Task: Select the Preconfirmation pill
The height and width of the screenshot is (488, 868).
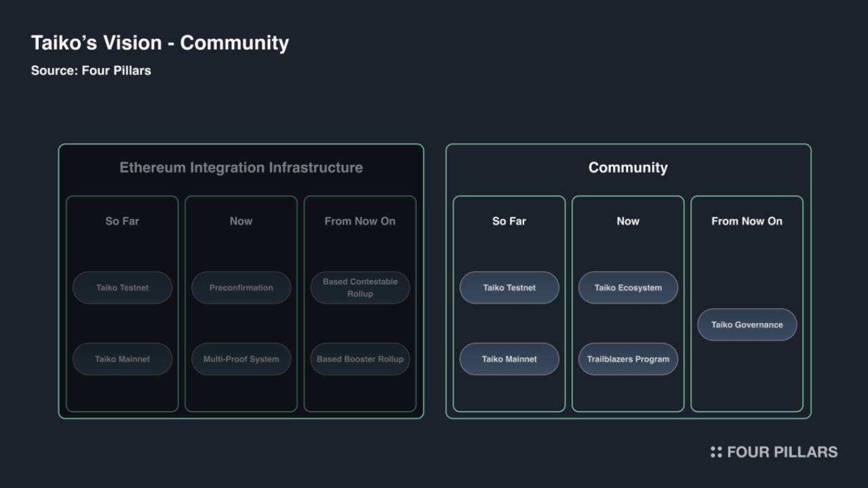Action: click(x=241, y=288)
